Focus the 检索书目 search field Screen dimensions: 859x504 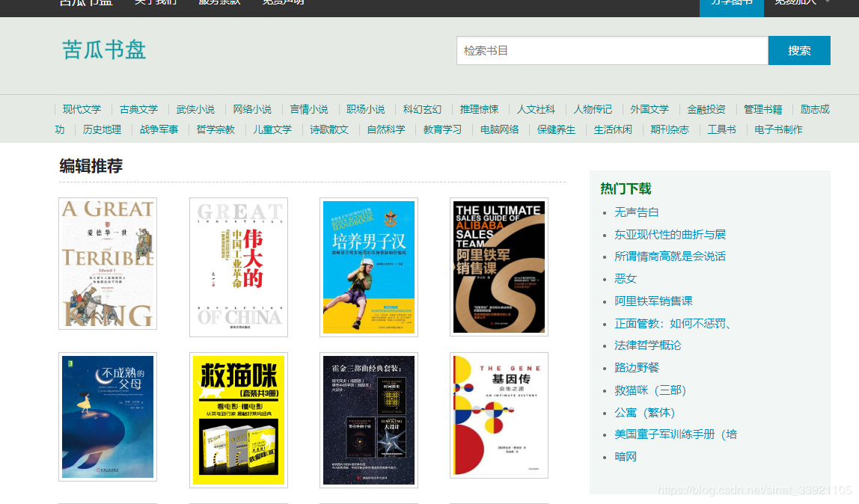[613, 50]
